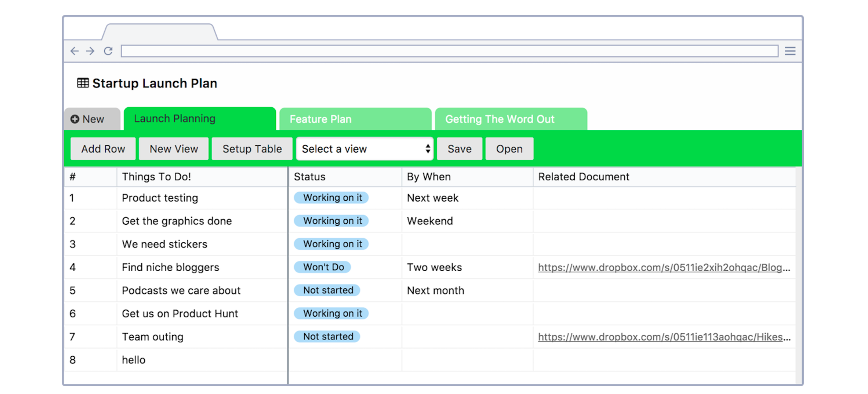The width and height of the screenshot is (868, 394).
Task: Open Setup Table
Action: [x=252, y=149]
